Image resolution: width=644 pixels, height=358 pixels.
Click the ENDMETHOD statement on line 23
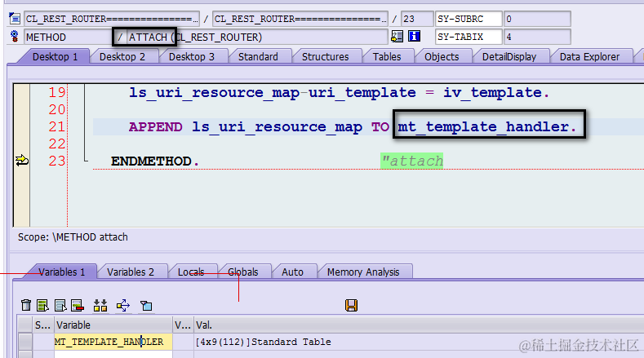155,161
